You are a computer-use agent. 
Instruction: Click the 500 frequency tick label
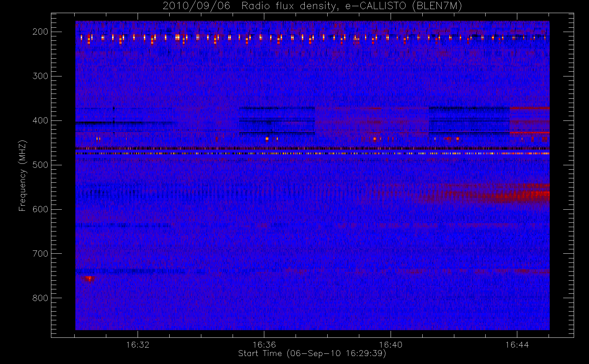pyautogui.click(x=40, y=165)
